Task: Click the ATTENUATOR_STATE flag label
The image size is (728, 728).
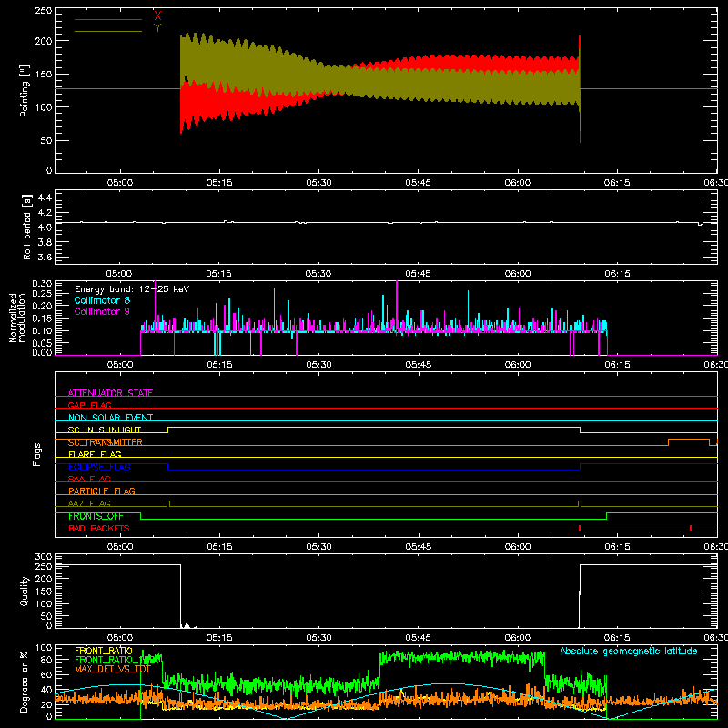Action: click(x=110, y=393)
